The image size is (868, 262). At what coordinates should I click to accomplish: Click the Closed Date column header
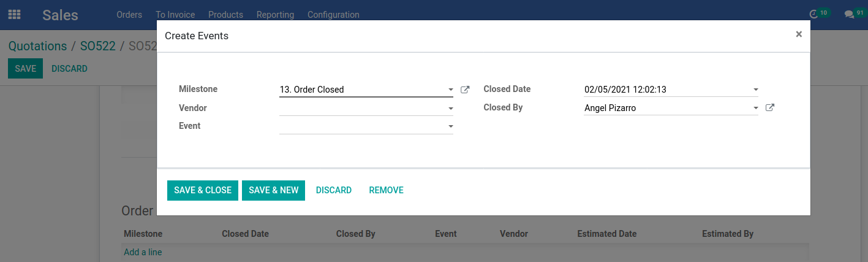[245, 234]
